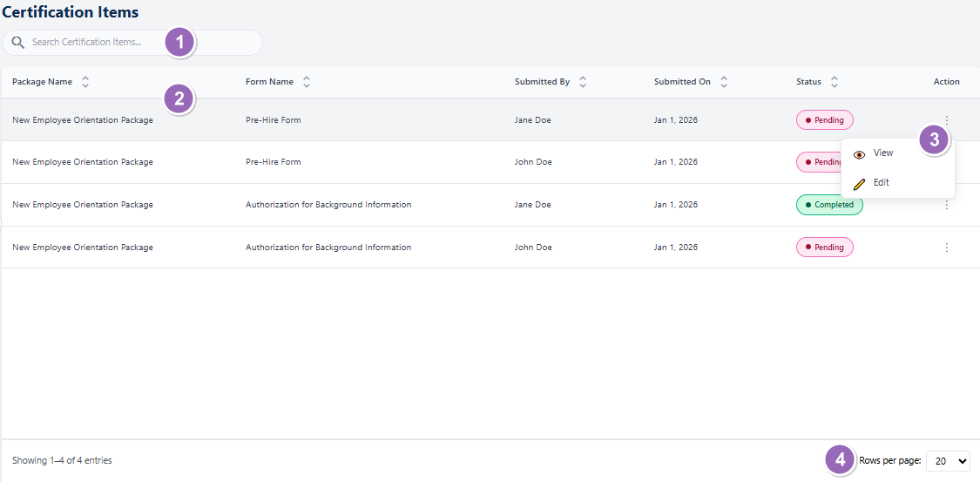The height and width of the screenshot is (482, 980).
Task: Click Jane Doe in the first row
Action: tap(532, 120)
